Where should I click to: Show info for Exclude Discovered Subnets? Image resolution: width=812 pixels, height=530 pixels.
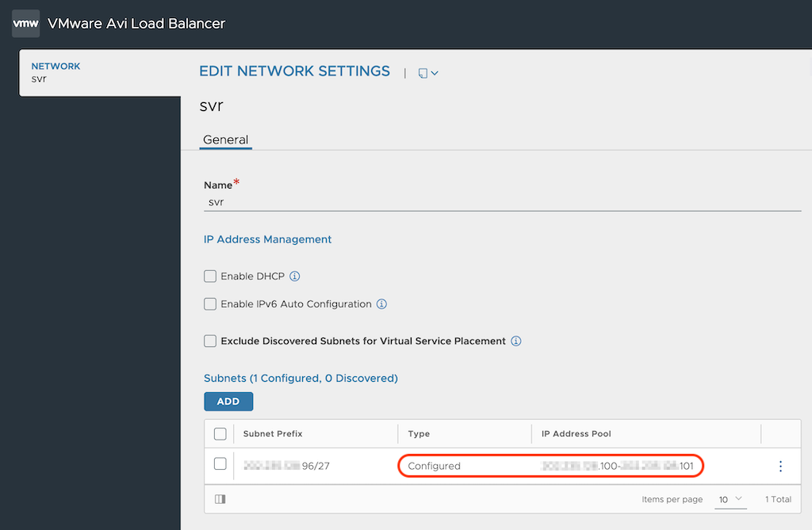coord(516,341)
